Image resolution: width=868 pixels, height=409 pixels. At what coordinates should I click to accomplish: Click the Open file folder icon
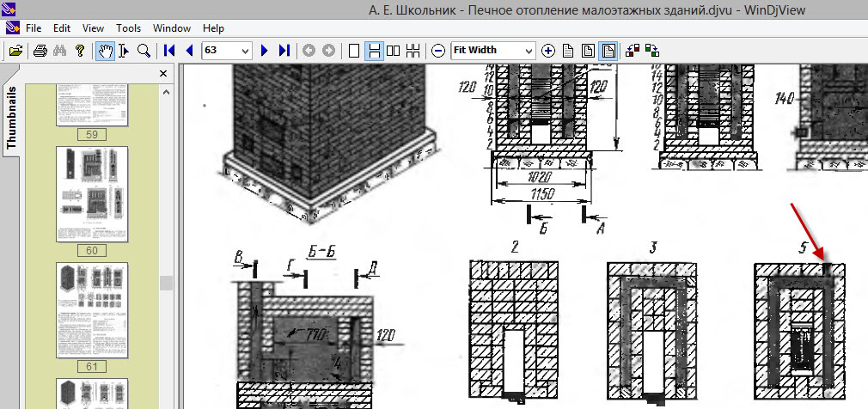[15, 51]
